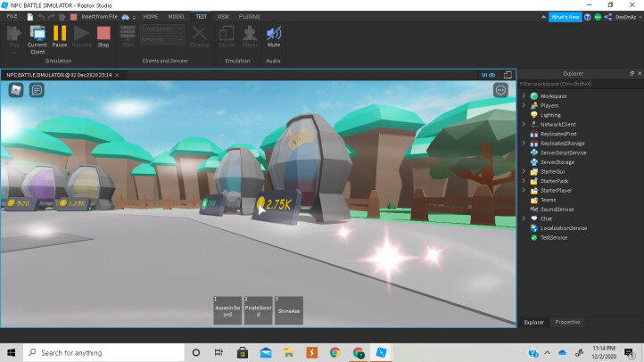This screenshot has width=644, height=362.
Task: Switch to the VIEW ribbon tab
Action: pos(223,16)
